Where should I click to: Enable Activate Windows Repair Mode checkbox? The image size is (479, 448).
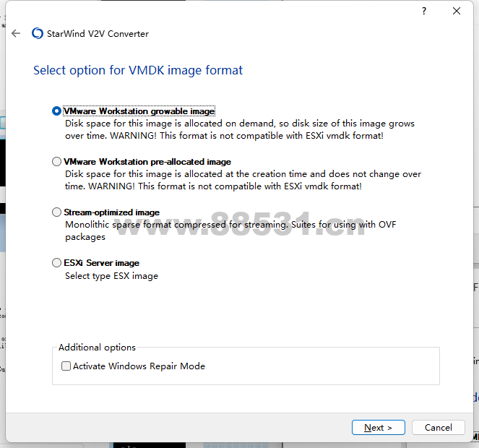click(66, 366)
